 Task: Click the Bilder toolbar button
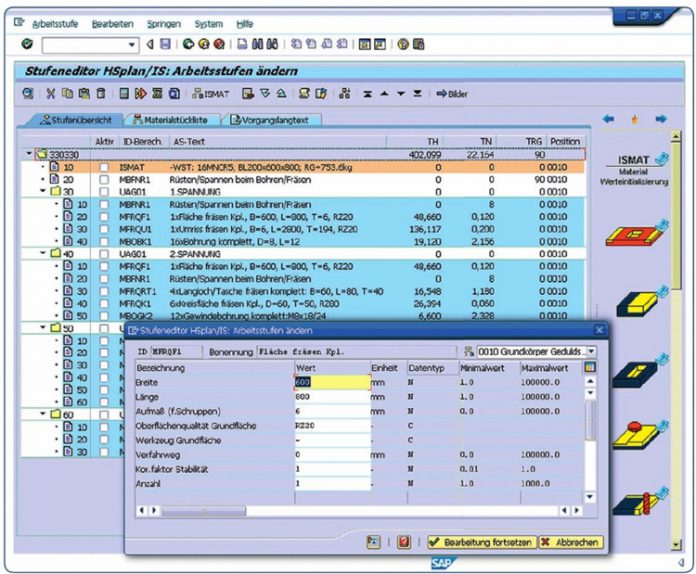pyautogui.click(x=452, y=94)
